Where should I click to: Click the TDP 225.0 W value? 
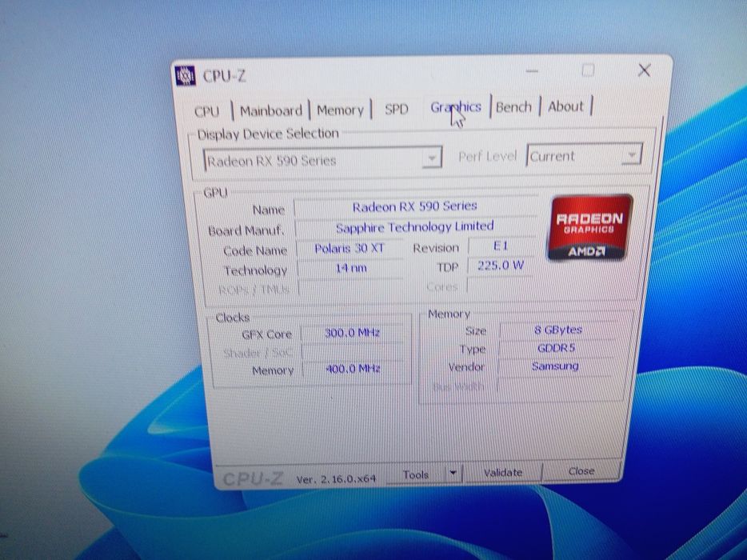point(500,266)
